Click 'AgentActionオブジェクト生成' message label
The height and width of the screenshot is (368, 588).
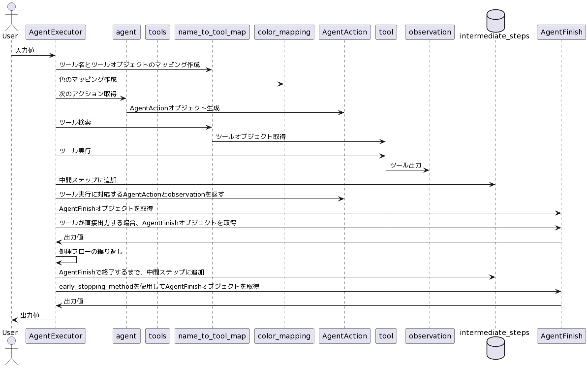point(175,108)
